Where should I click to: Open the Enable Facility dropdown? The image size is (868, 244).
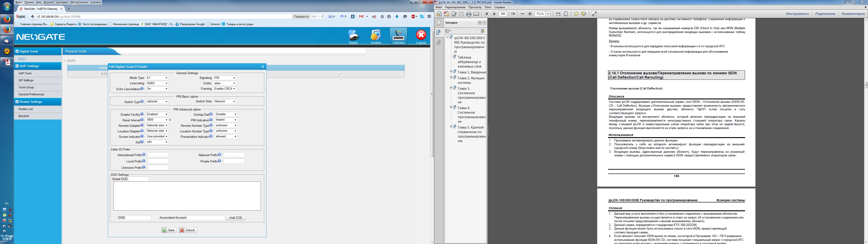(157, 114)
